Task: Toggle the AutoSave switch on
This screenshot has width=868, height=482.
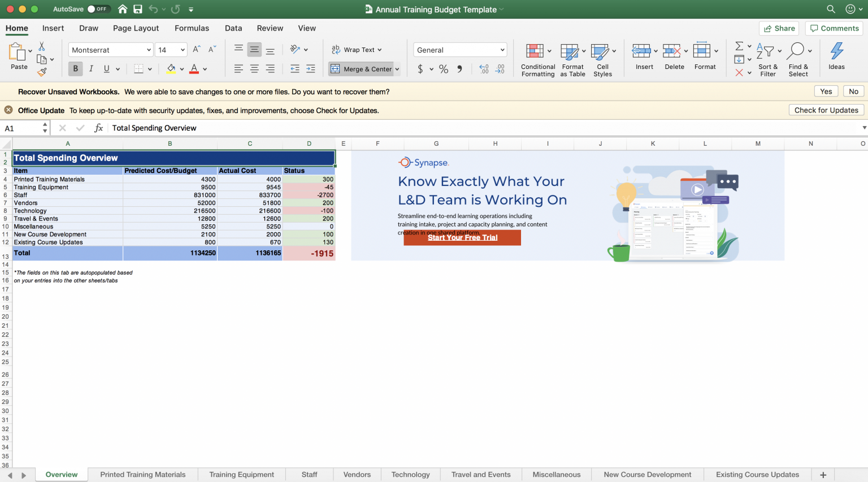Action: 97,9
